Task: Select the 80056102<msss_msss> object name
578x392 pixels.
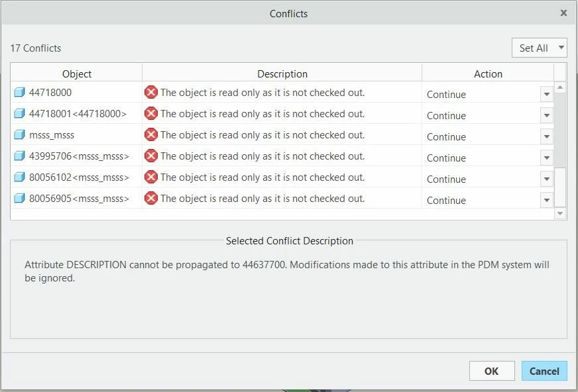Action: [79, 177]
